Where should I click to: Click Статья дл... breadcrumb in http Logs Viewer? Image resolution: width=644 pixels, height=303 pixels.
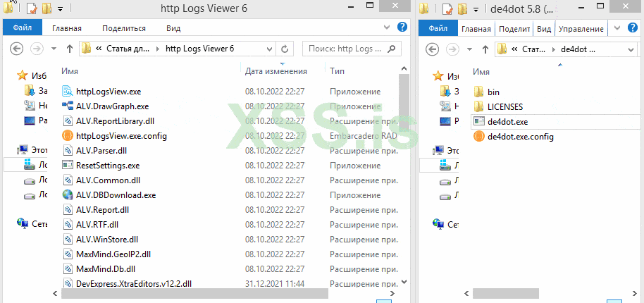tap(128, 49)
